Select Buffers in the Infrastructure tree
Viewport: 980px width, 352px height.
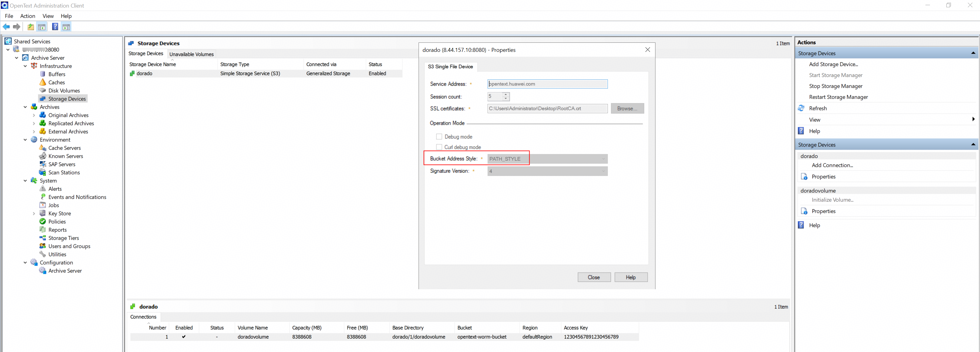click(57, 74)
